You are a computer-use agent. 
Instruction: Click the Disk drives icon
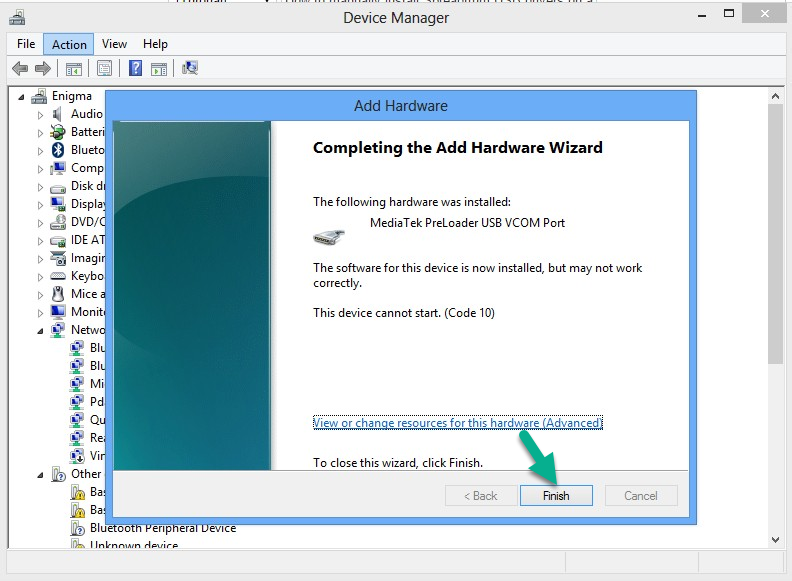[x=58, y=188]
